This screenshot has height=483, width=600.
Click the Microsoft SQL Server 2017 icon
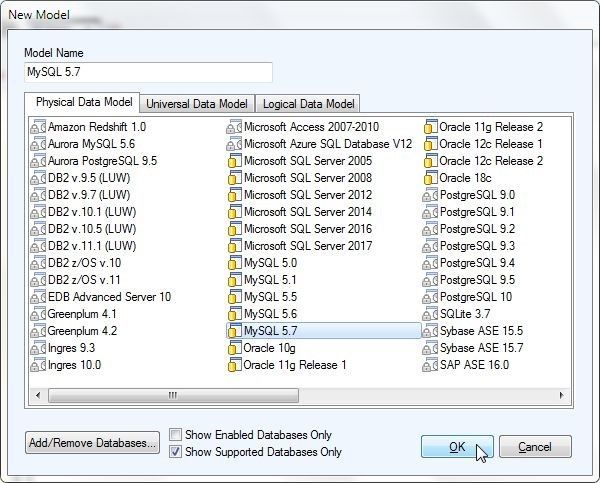click(234, 246)
